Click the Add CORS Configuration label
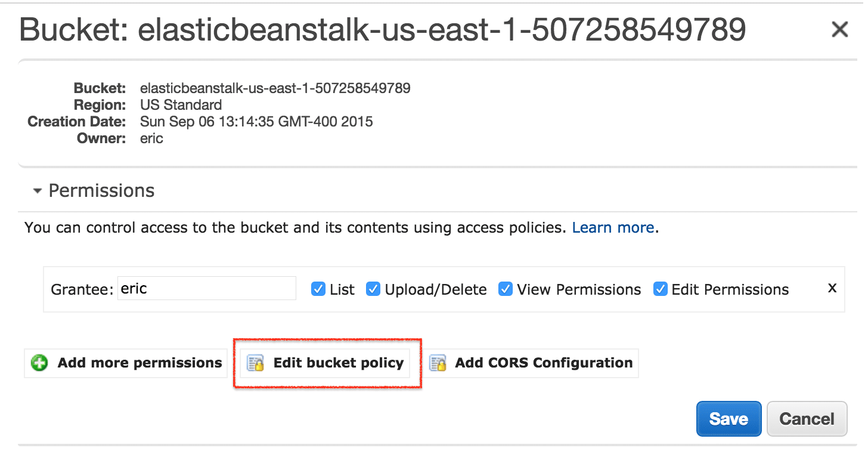Viewport: 868px width, 451px height. pyautogui.click(x=544, y=363)
